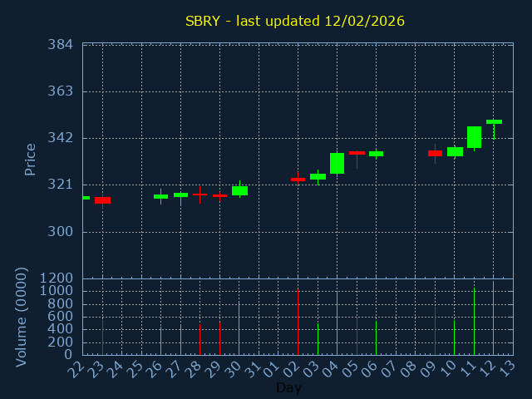Click the Day x-axis title
The width and height of the screenshot is (532, 399).
coord(288,387)
